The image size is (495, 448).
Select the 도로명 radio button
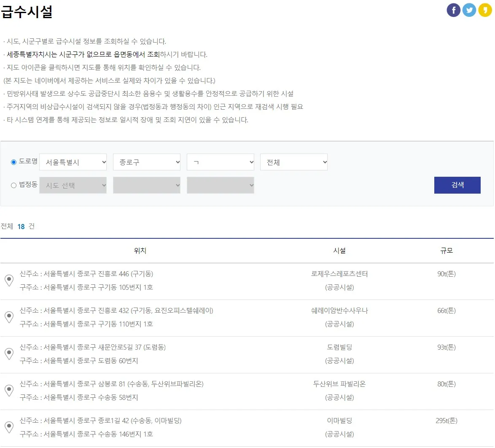13,162
